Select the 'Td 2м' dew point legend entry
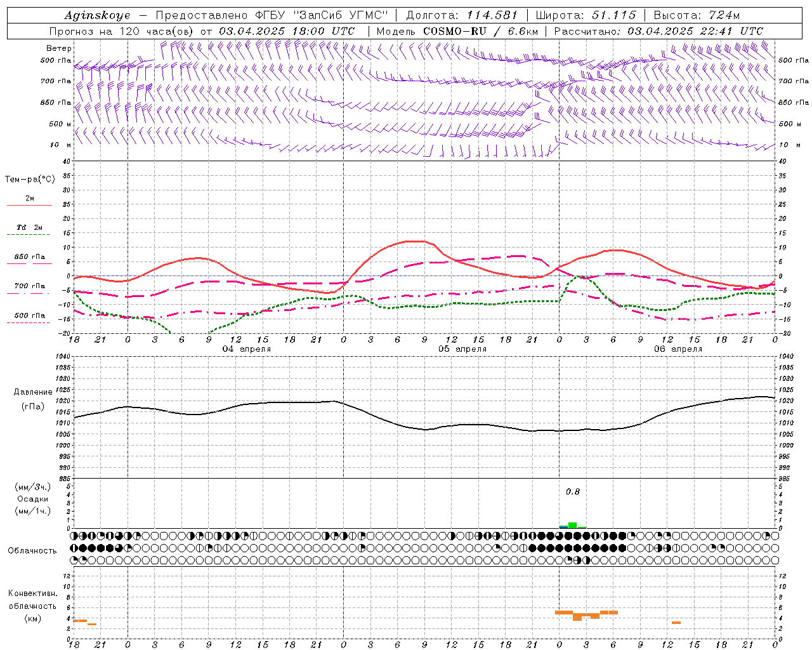The width and height of the screenshot is (812, 650). click(29, 227)
